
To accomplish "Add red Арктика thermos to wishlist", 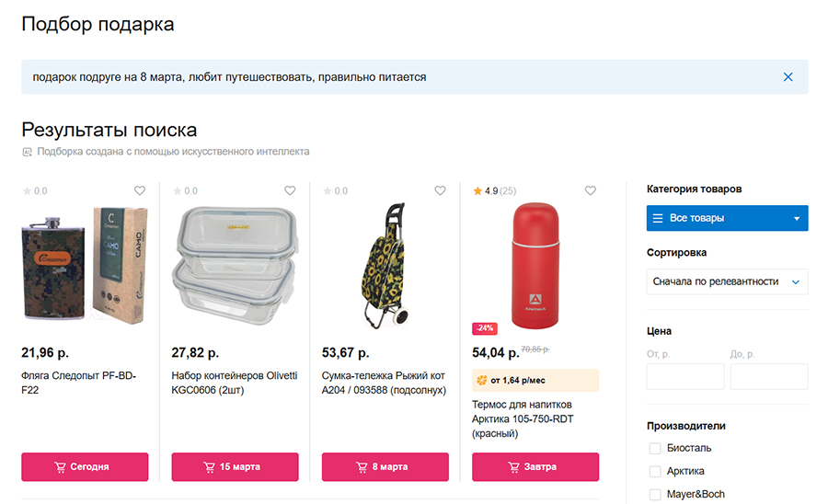I will 591,191.
